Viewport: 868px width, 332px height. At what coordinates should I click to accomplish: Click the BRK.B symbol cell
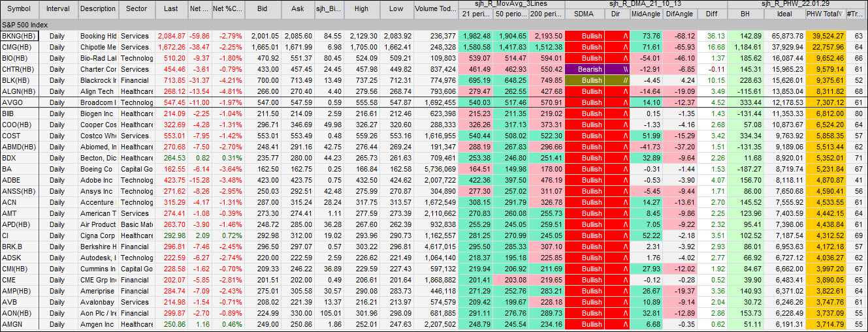20,247
